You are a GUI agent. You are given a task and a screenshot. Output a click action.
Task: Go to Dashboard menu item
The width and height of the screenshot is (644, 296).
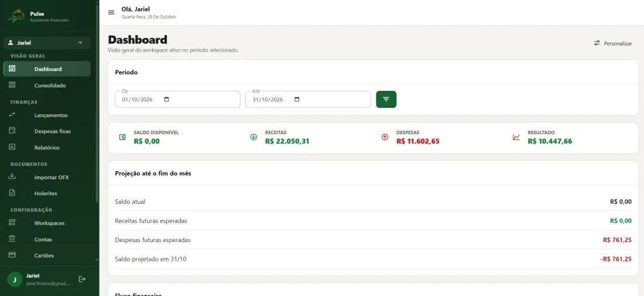click(x=47, y=69)
